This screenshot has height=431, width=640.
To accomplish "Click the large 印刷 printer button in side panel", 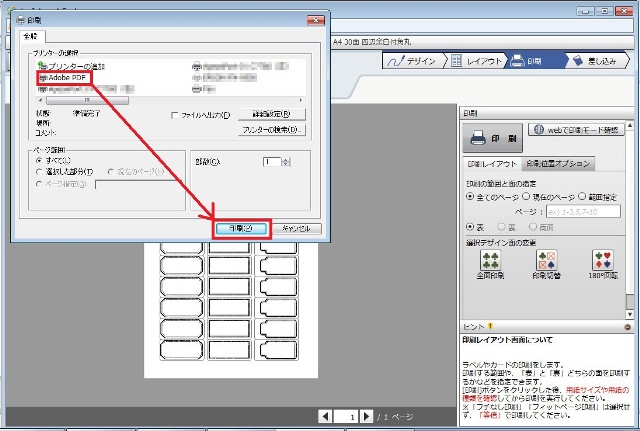I will 492,138.
